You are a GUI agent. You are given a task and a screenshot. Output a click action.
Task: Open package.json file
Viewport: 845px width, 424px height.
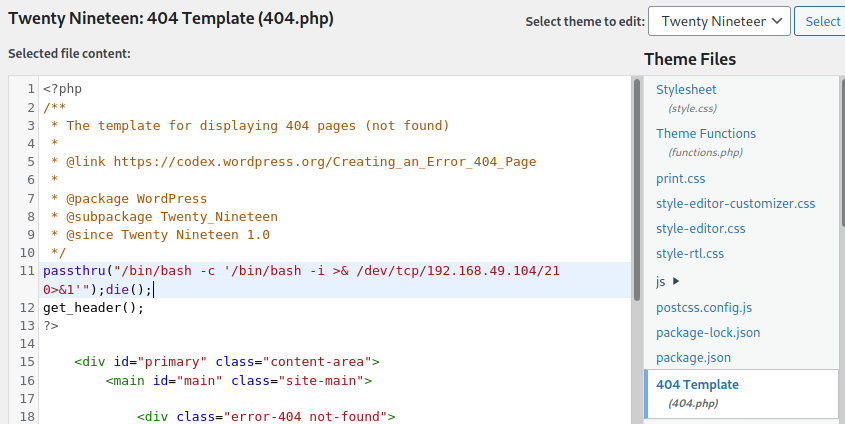693,358
